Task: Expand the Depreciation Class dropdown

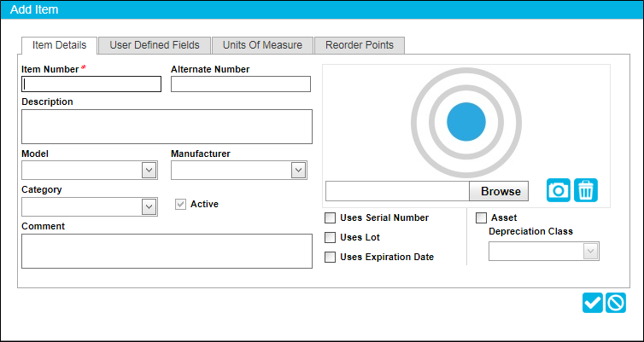Action: click(590, 251)
